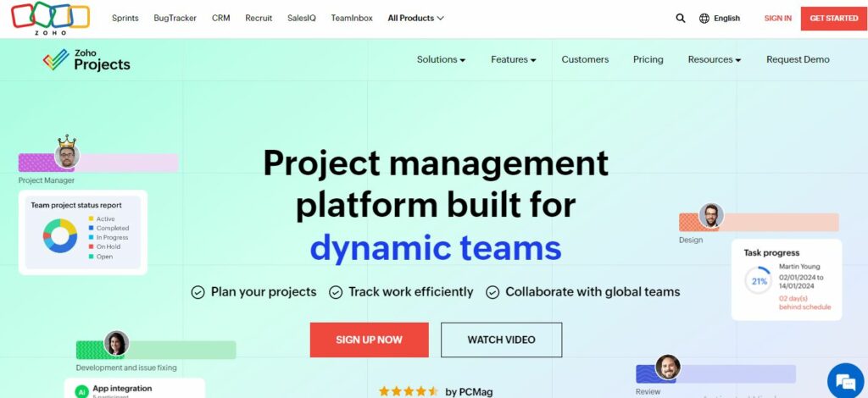Click the Request Demo link
The image size is (868, 398).
click(x=798, y=59)
